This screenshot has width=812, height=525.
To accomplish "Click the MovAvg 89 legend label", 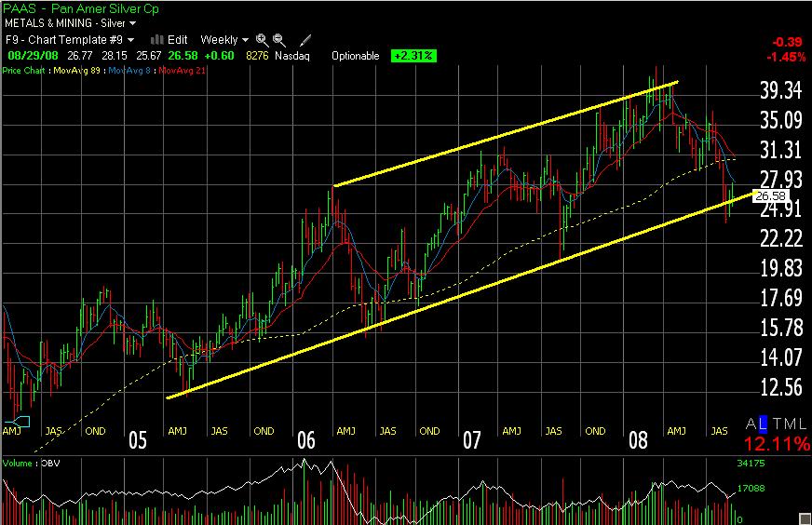I will (76, 71).
